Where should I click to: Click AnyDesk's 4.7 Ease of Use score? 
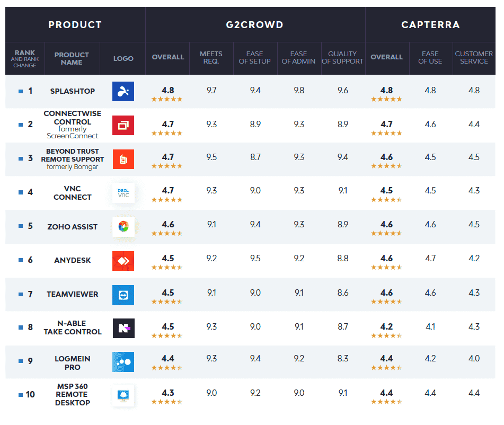430,259
